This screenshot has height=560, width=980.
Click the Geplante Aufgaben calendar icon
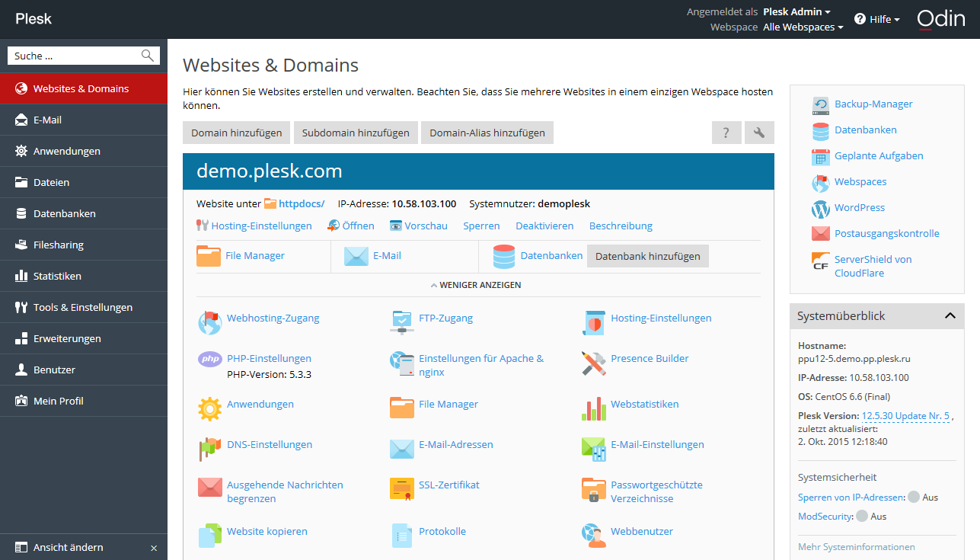coord(820,157)
